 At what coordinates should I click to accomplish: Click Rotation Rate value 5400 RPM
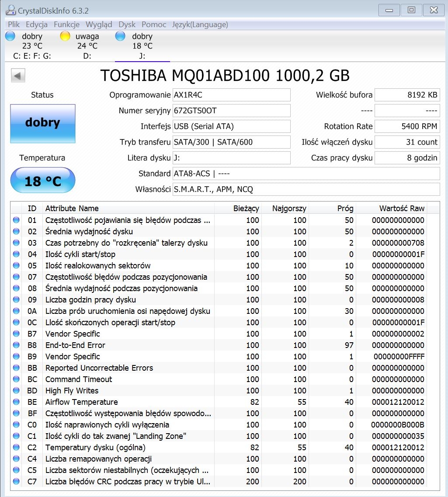[407, 126]
